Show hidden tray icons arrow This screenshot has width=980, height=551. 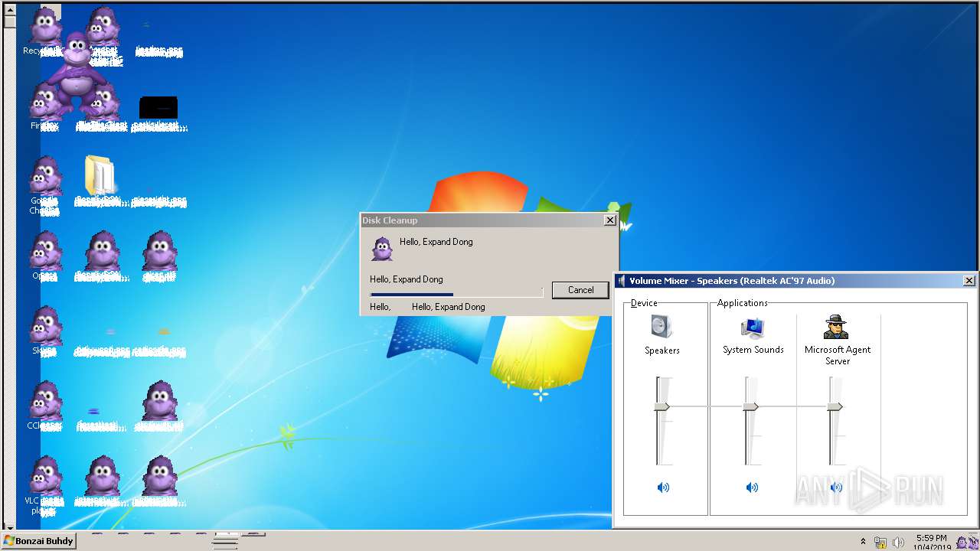pos(864,542)
